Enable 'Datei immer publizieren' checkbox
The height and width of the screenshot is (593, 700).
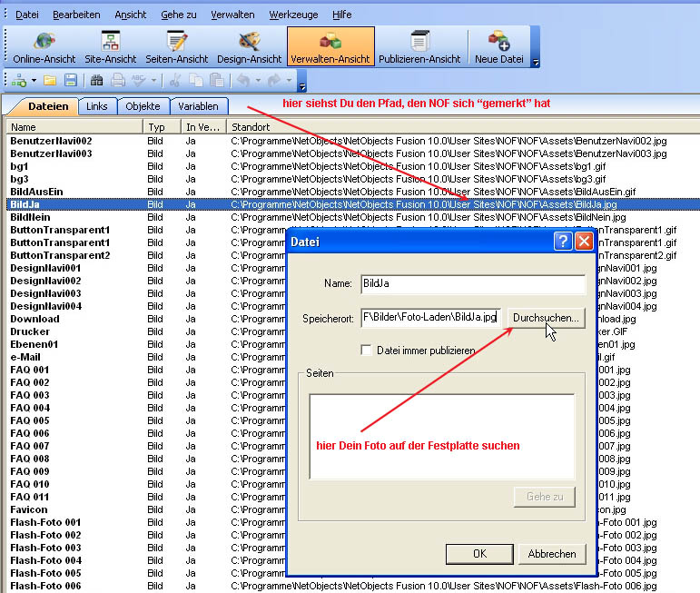click(367, 350)
